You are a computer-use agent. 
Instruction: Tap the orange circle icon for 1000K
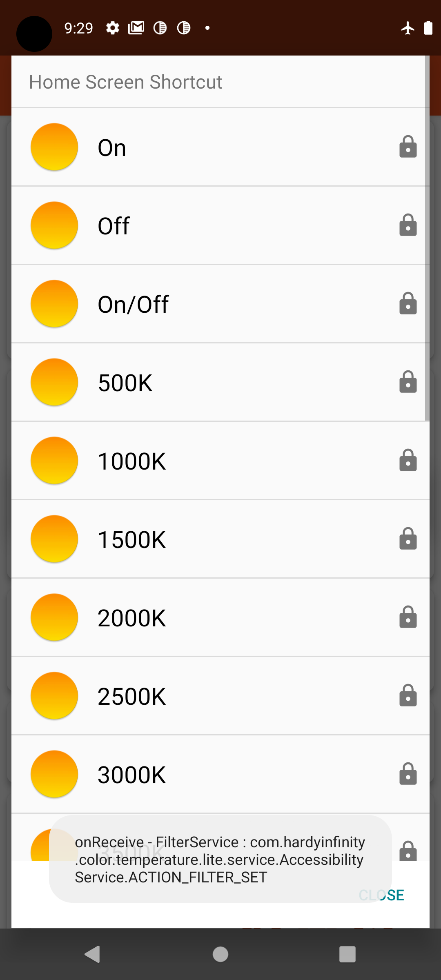54,461
